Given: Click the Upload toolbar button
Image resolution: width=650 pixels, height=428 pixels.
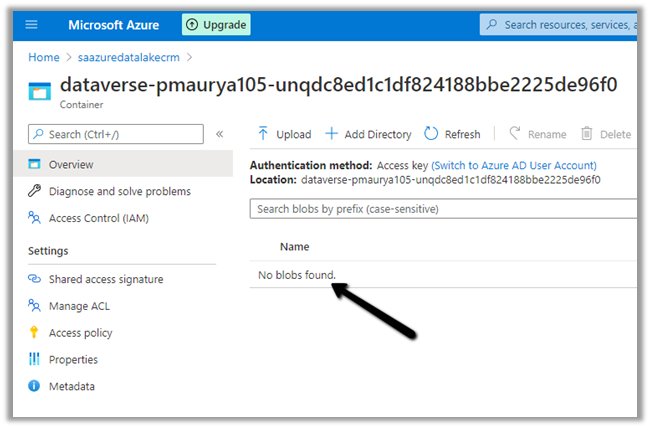Looking at the screenshot, I should [284, 134].
